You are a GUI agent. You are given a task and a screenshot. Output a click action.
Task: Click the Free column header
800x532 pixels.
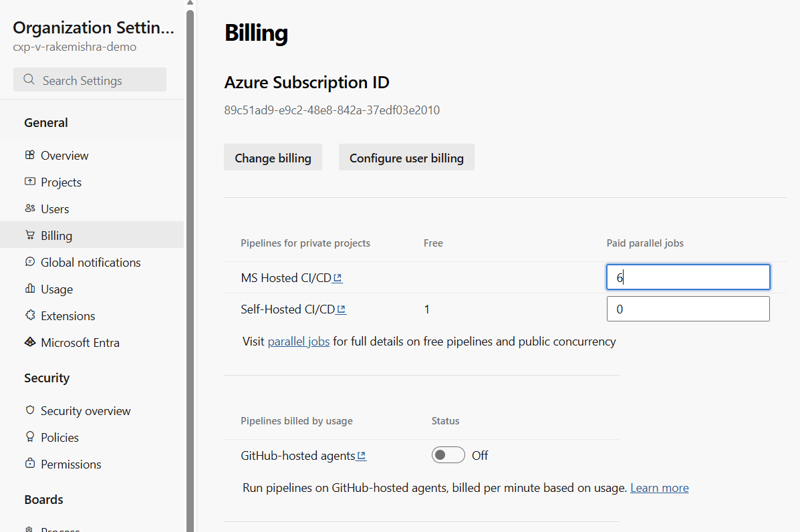(433, 243)
